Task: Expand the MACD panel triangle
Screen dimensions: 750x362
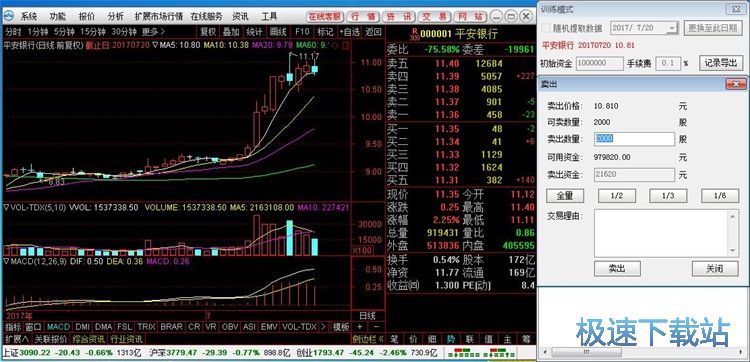Action: [x=6, y=262]
